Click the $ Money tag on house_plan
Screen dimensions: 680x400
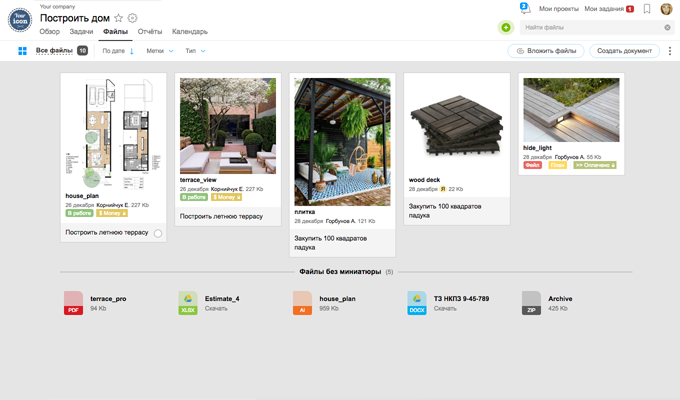pyautogui.click(x=112, y=213)
